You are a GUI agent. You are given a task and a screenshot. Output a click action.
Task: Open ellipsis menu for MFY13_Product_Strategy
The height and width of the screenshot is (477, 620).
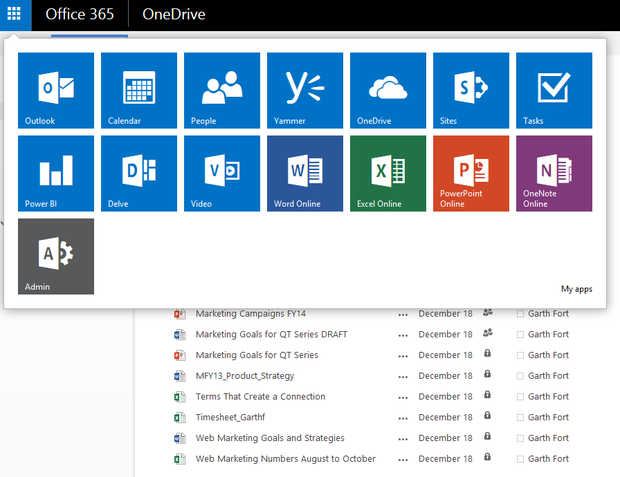[x=403, y=377]
